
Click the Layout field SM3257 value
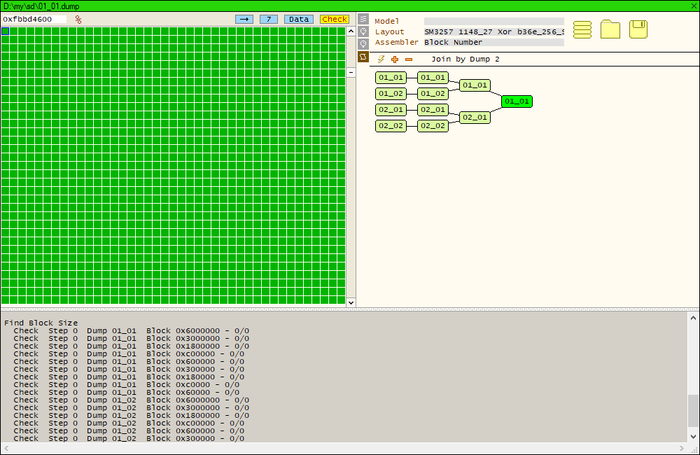coord(494,31)
